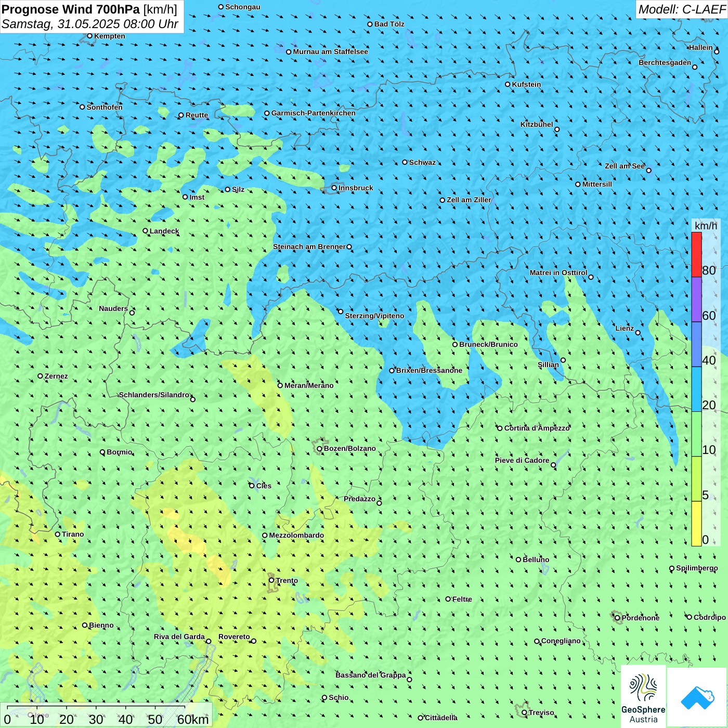Image resolution: width=728 pixels, height=728 pixels.
Task: Click the 'Brixen/Bressanone' label
Action: (429, 370)
